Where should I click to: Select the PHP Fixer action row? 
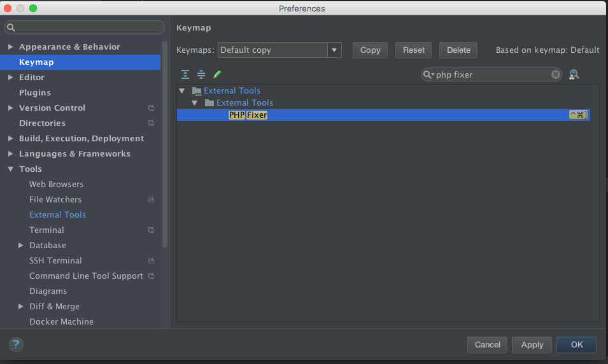pos(382,115)
